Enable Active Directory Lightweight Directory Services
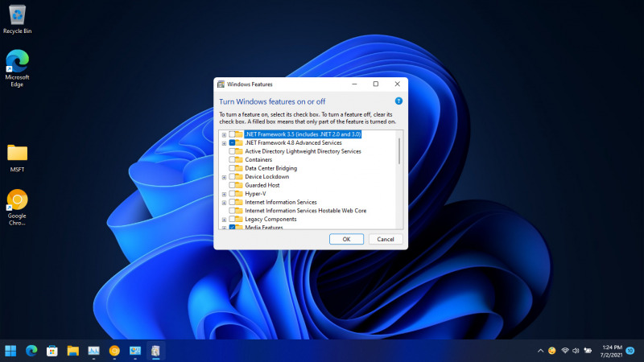 coord(232,151)
